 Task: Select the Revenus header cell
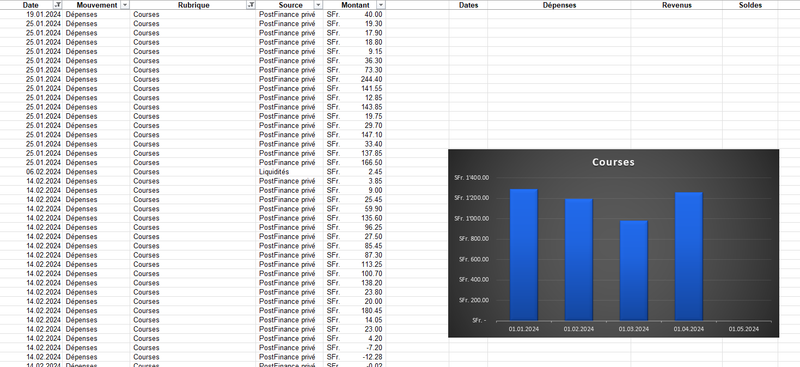click(677, 5)
